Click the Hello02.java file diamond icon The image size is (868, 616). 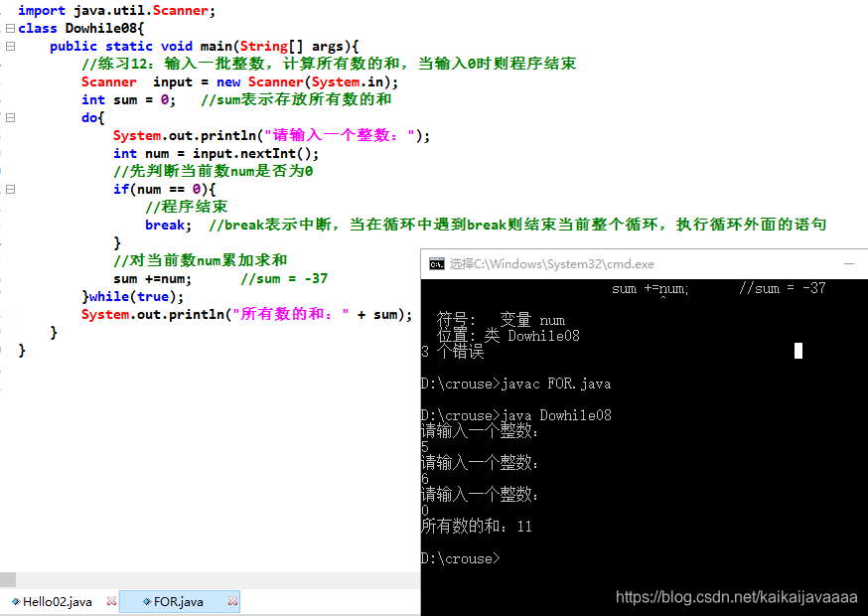coord(16,602)
